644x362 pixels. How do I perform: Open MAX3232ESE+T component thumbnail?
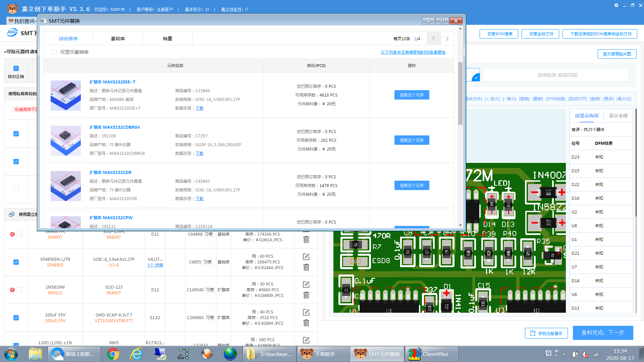(x=66, y=96)
